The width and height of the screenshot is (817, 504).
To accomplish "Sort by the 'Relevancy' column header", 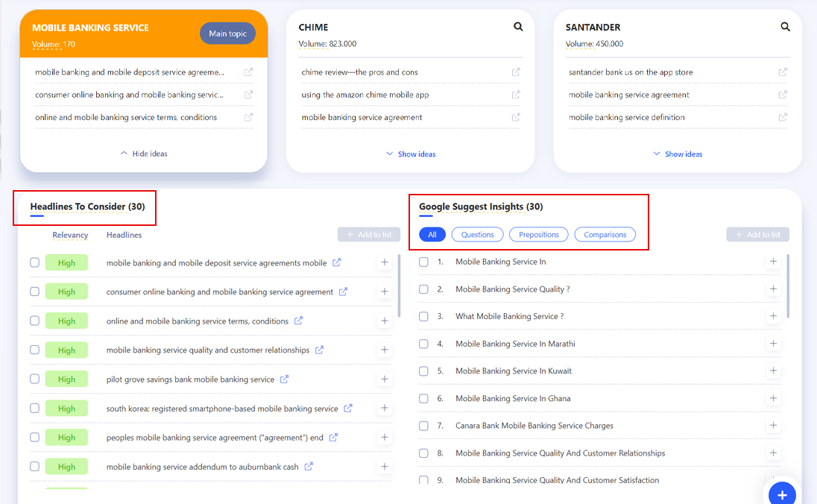I will [70, 235].
